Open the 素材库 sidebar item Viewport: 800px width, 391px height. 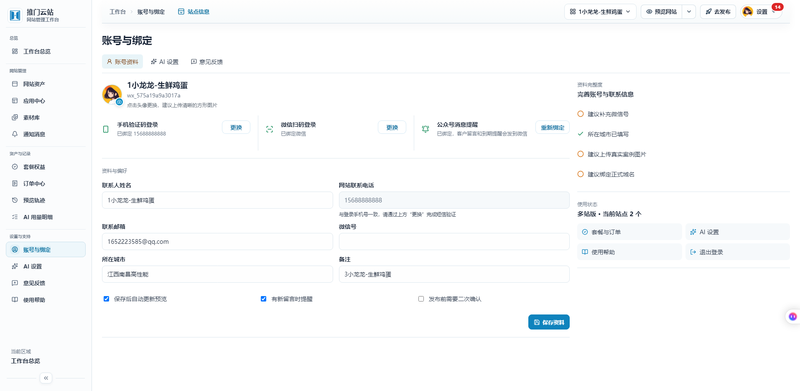point(46,117)
